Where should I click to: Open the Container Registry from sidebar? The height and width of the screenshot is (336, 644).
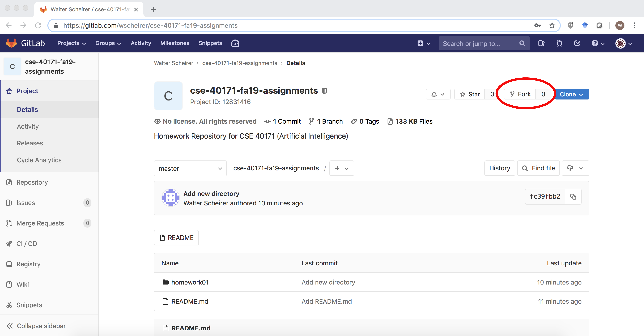coord(28,264)
